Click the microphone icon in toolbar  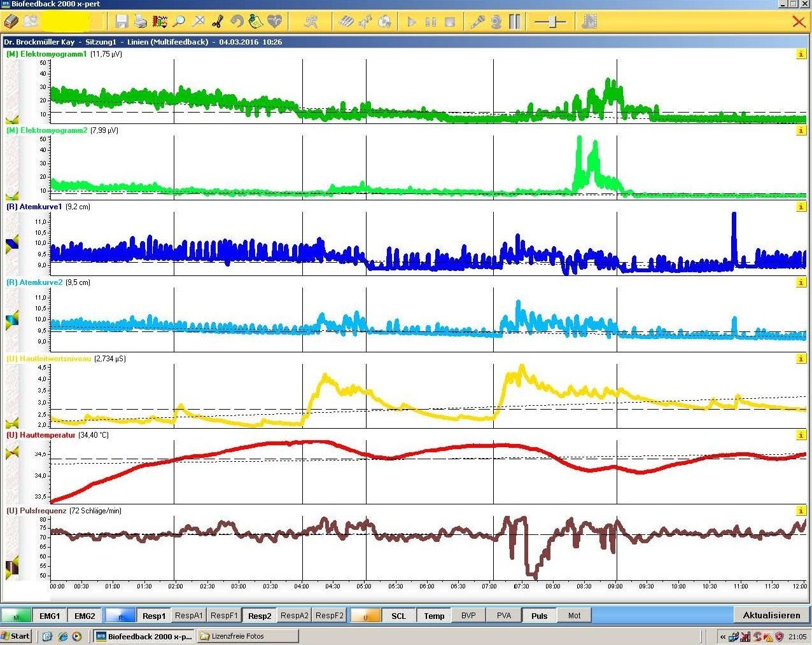477,22
